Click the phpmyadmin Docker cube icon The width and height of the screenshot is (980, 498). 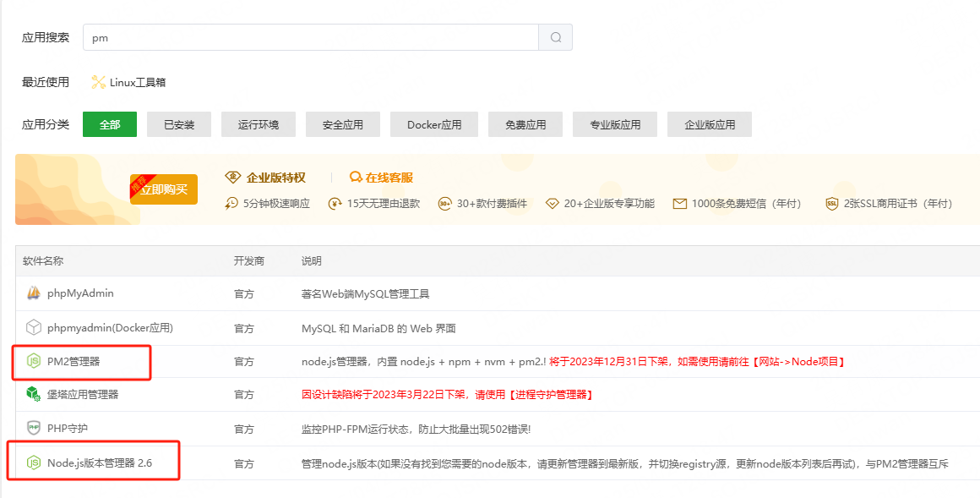pos(32,328)
